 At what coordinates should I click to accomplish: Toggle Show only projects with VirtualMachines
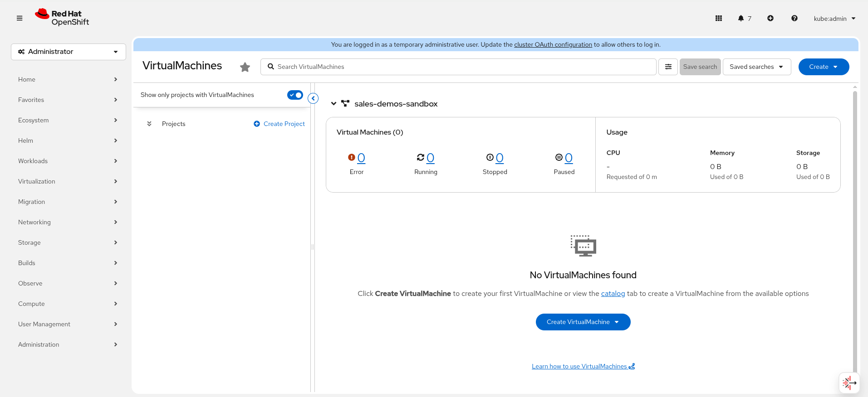click(295, 95)
